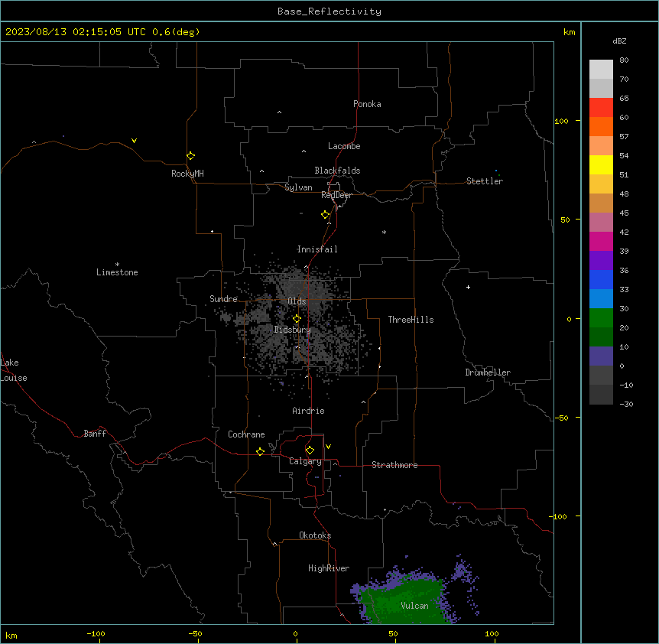Click the yellow V marker northeast of Calgary
This screenshot has width=659, height=644.
[328, 447]
